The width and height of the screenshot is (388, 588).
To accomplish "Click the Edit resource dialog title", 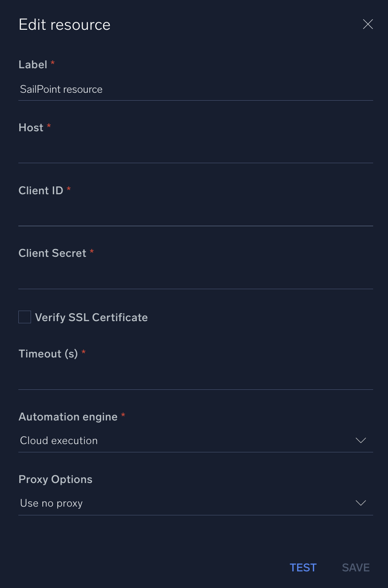I will [64, 25].
